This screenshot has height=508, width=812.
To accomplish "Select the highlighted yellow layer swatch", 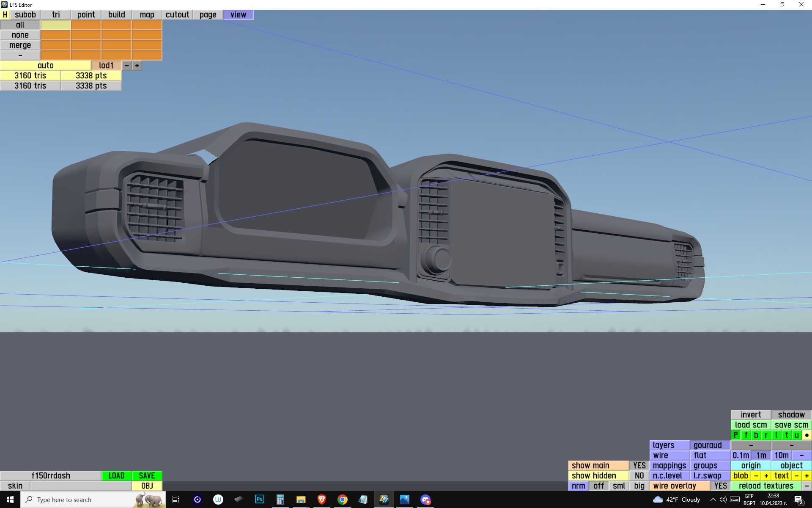I will [x=55, y=25].
